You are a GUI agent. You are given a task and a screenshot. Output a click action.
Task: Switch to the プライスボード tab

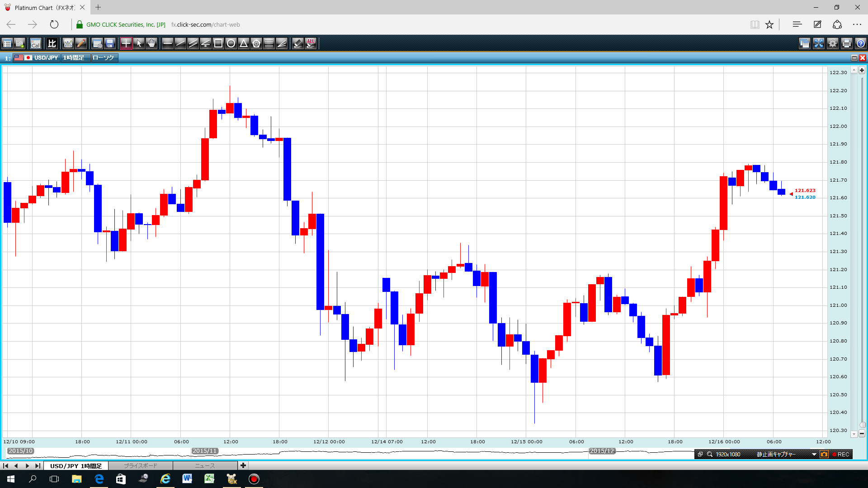141,465
